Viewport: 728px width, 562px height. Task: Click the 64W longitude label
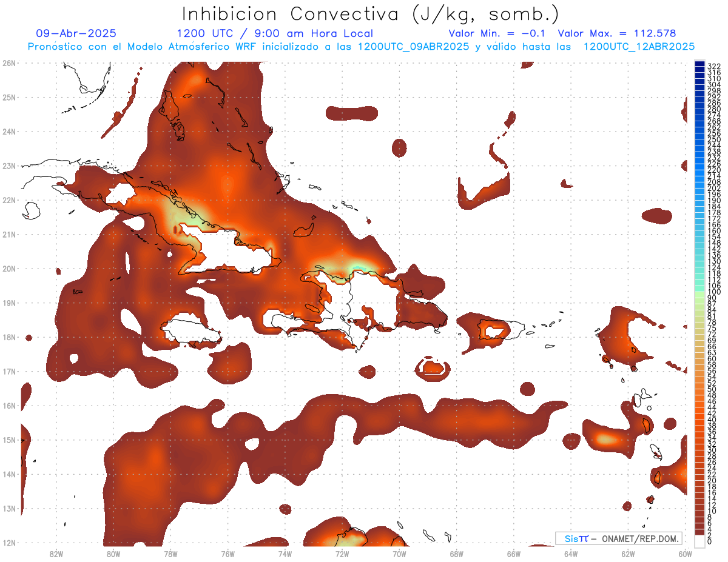(570, 554)
